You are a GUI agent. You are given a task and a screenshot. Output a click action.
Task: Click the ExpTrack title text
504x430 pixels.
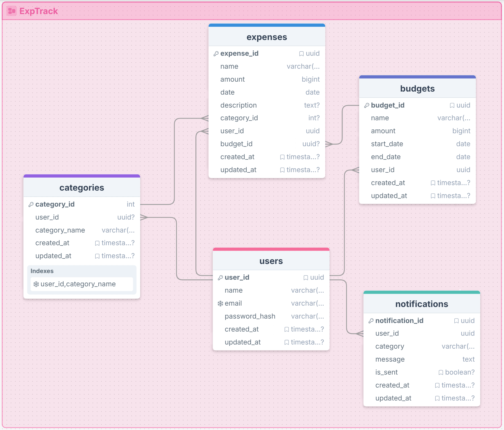click(x=39, y=11)
